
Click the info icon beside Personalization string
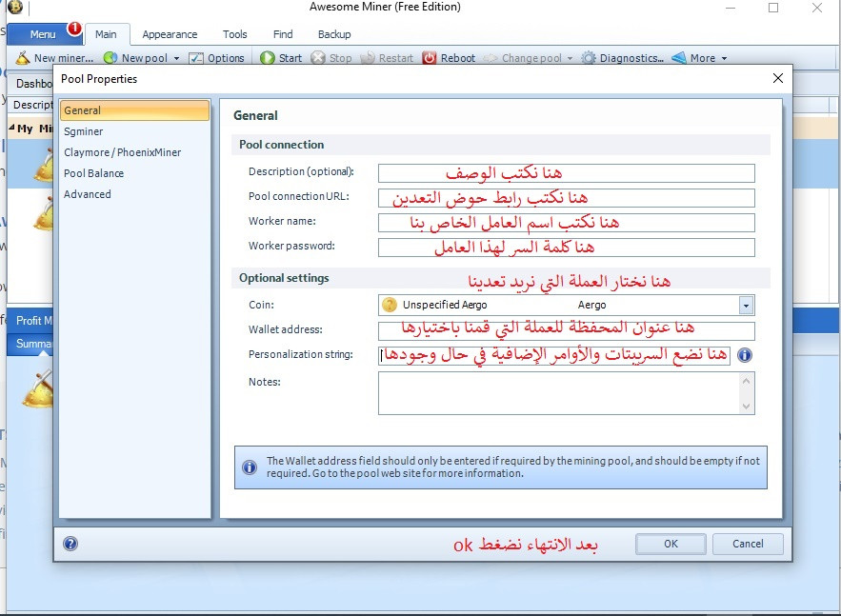[x=745, y=355]
